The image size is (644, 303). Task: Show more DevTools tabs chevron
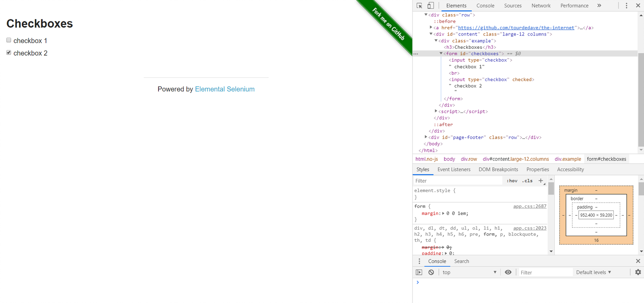599,6
